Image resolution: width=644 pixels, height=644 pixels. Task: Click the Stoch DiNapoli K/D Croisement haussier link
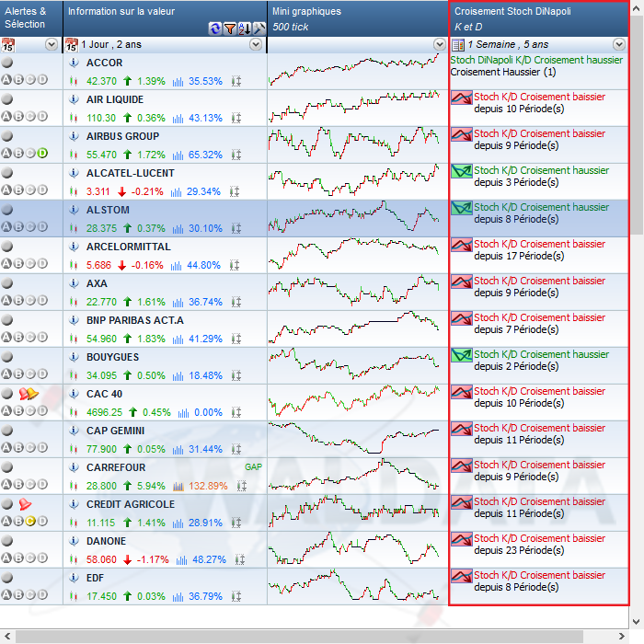536,60
